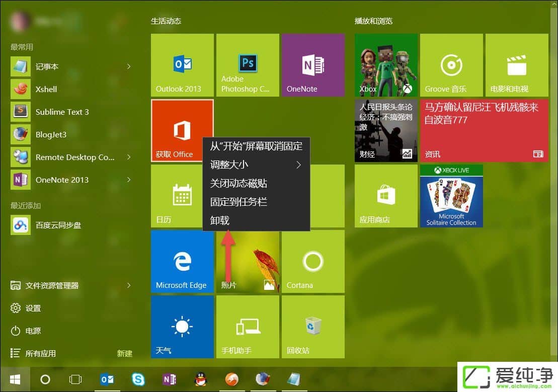Viewport: 558px width, 392px height.
Task: Launch Microsoft Edge from its tile
Action: (x=182, y=261)
